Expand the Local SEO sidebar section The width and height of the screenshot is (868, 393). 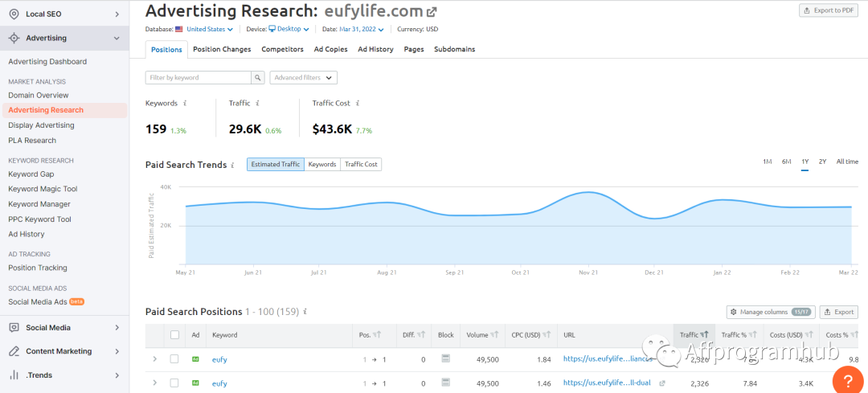click(x=117, y=14)
